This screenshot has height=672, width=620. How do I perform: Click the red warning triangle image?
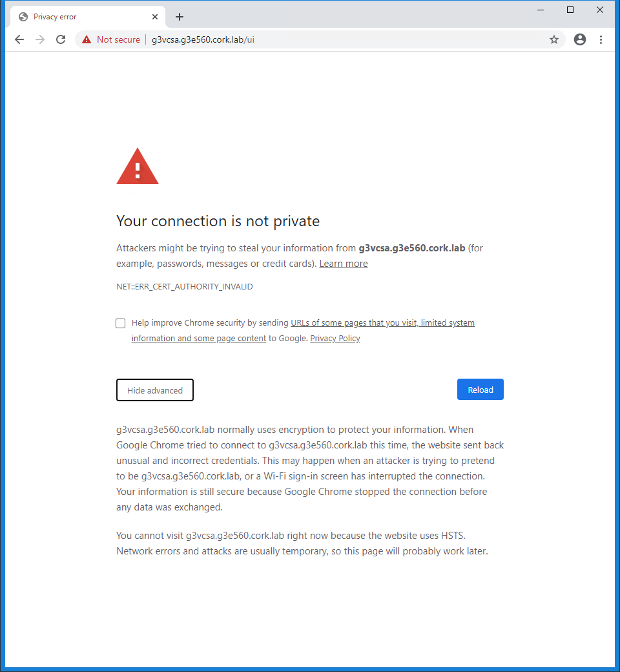click(138, 167)
